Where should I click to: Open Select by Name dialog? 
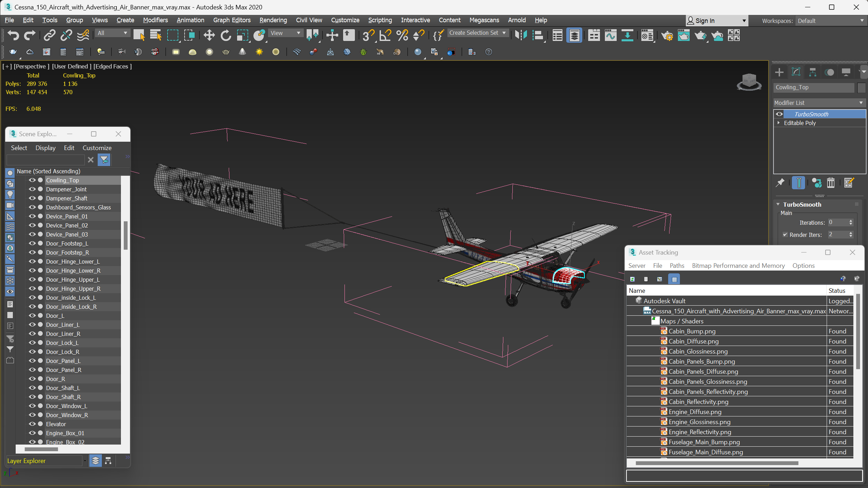155,35
